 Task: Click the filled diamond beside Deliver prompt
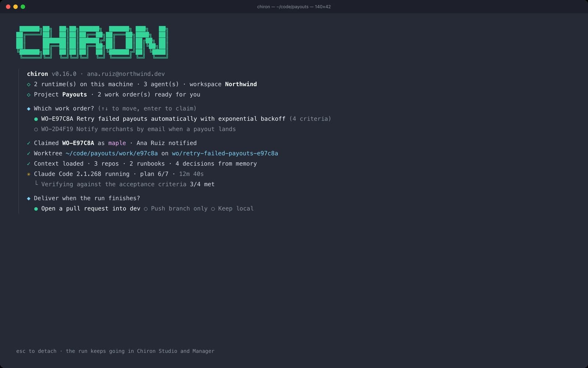[29, 198]
